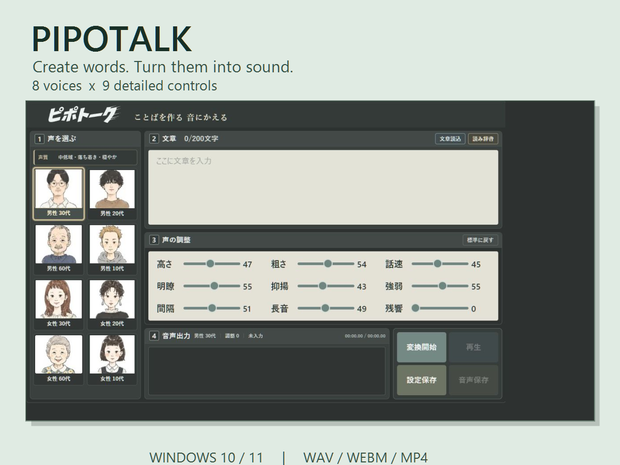Image resolution: width=620 pixels, height=465 pixels.
Task: Click the 再生 playback button
Action: pyautogui.click(x=473, y=347)
